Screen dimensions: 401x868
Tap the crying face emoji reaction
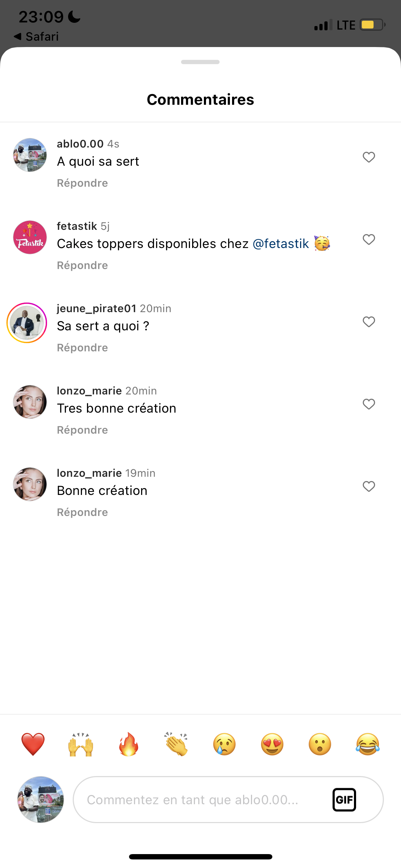224,744
